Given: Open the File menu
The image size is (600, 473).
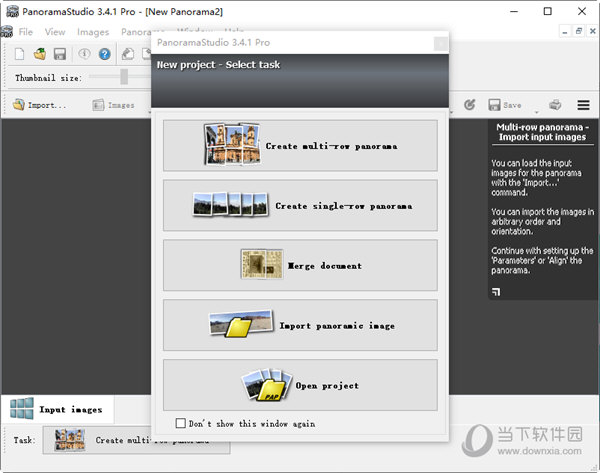Looking at the screenshot, I should point(26,32).
